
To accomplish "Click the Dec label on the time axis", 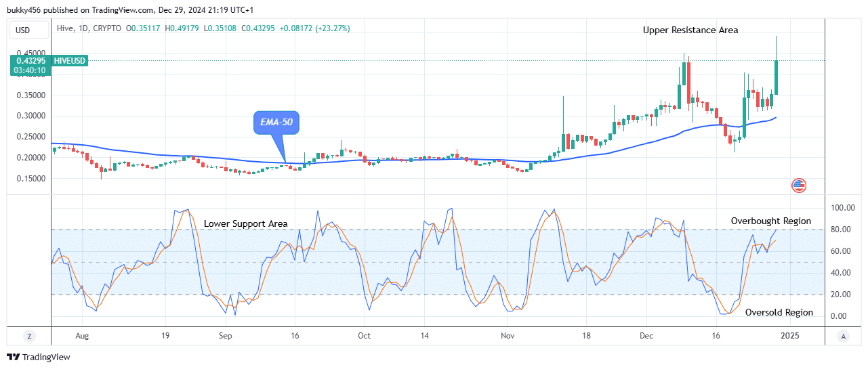I will pyautogui.click(x=646, y=336).
